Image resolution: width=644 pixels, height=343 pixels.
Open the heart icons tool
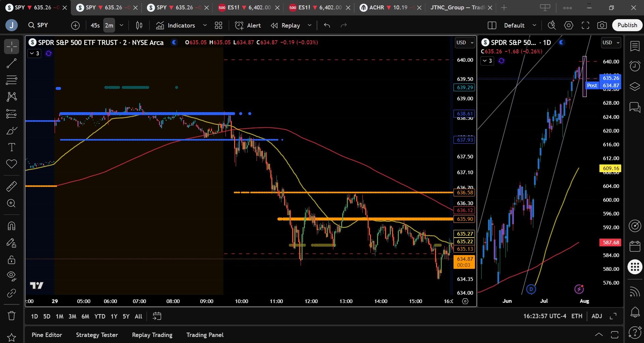point(11,164)
